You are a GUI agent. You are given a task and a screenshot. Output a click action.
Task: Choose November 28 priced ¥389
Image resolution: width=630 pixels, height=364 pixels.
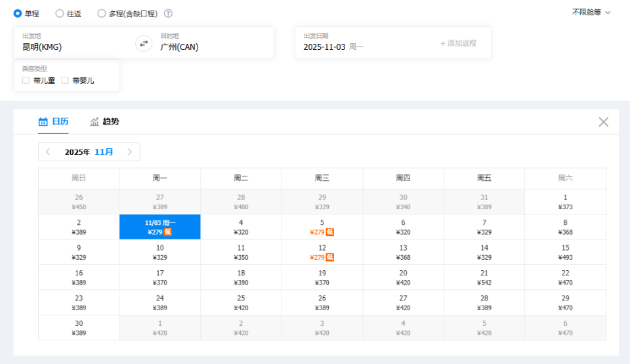point(484,302)
